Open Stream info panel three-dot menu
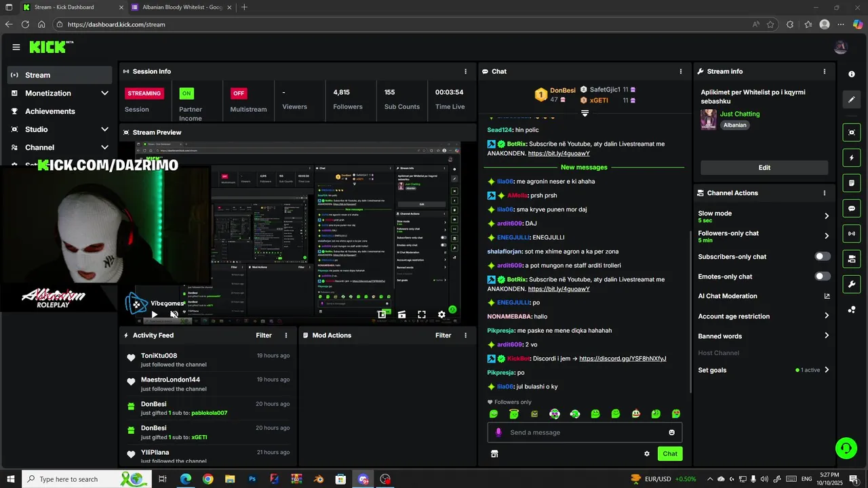 [x=825, y=71]
